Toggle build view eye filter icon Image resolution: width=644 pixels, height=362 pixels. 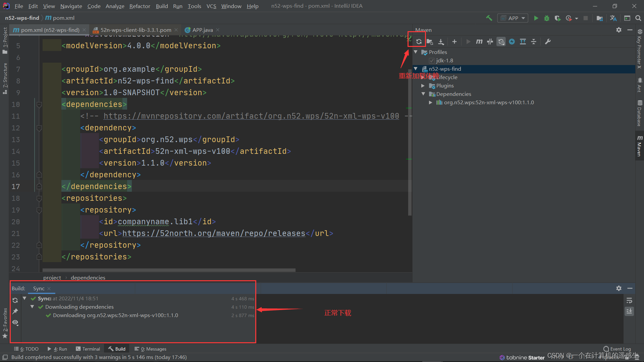[15, 322]
